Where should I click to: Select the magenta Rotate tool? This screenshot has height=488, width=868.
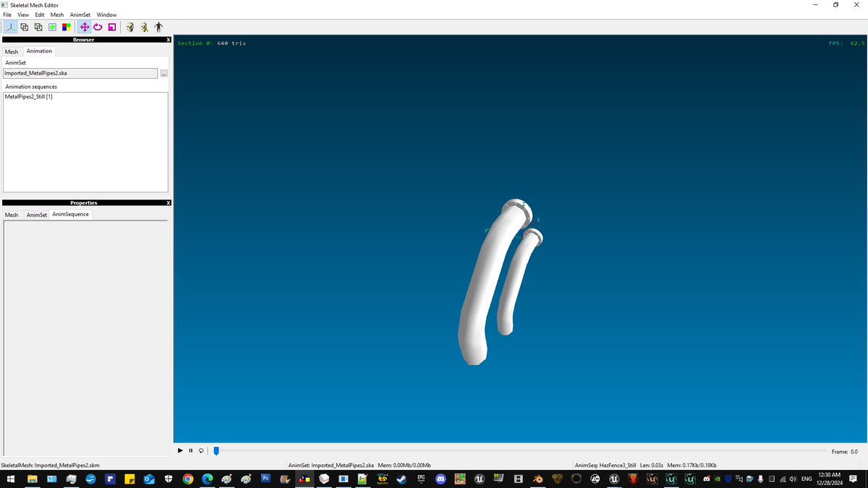tap(98, 27)
